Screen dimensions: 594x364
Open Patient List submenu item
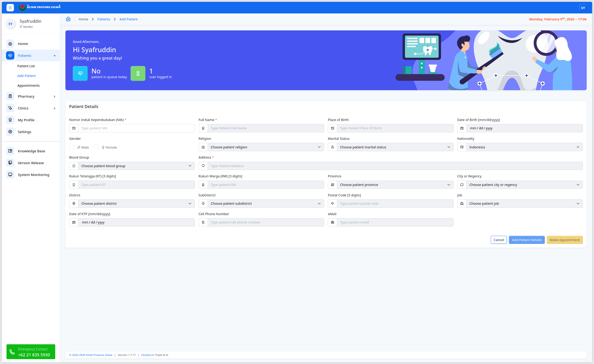pos(26,66)
